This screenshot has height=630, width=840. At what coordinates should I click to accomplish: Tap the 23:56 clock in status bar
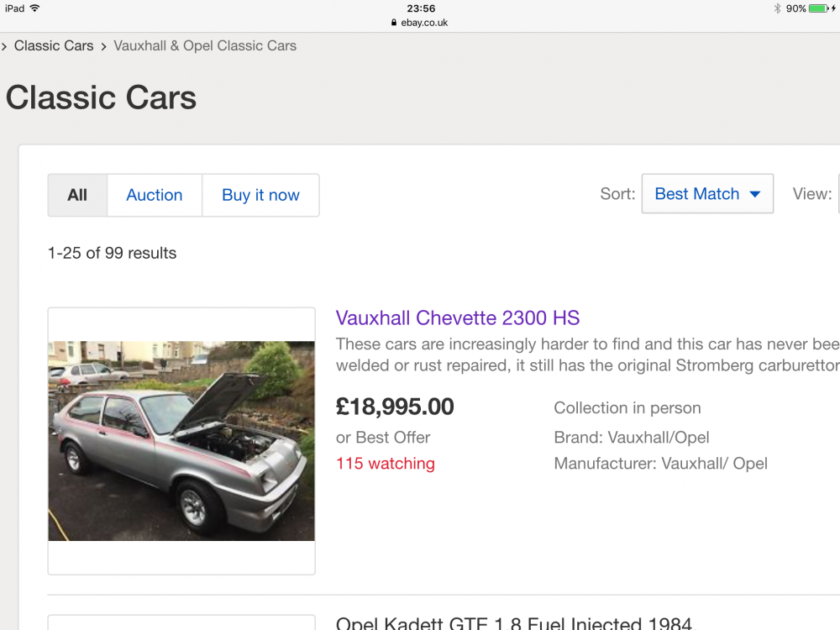tap(421, 8)
